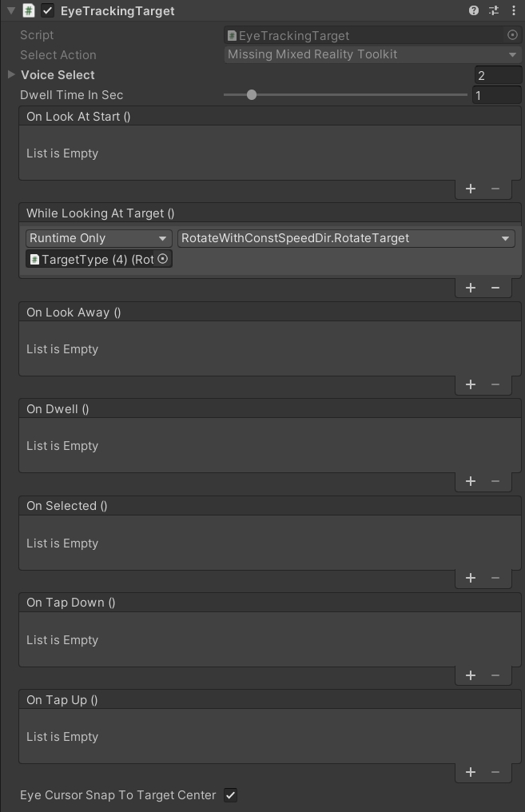Toggle the EyeTrackingTarget component enabled checkbox

point(48,11)
